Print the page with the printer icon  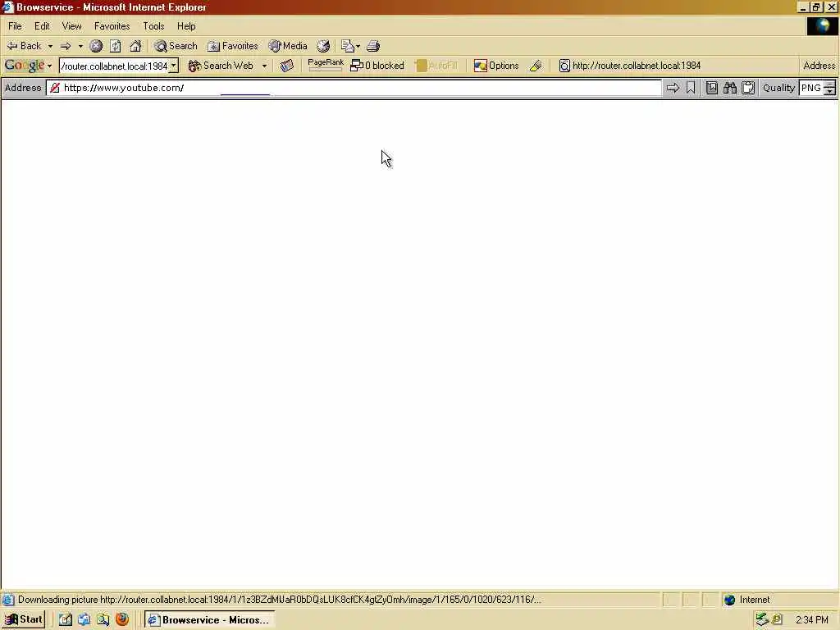(373, 46)
